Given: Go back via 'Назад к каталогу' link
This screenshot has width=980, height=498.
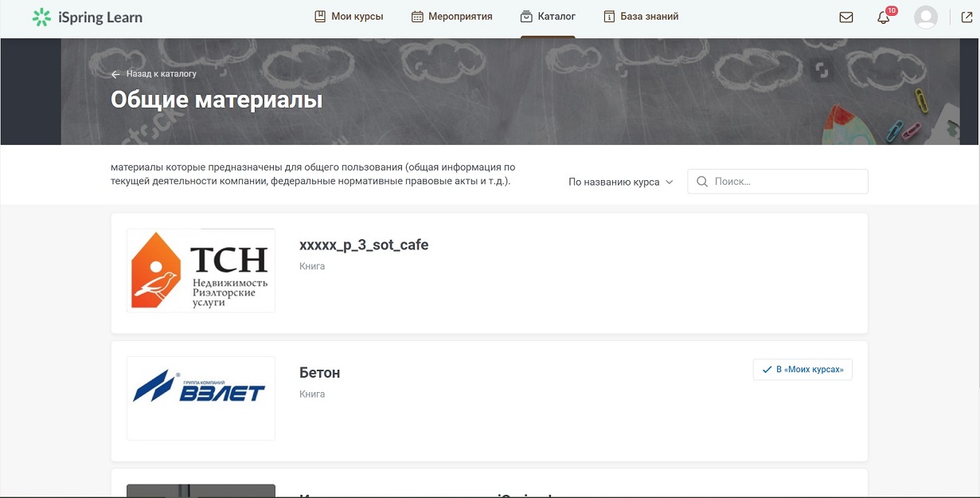Looking at the screenshot, I should (x=161, y=74).
